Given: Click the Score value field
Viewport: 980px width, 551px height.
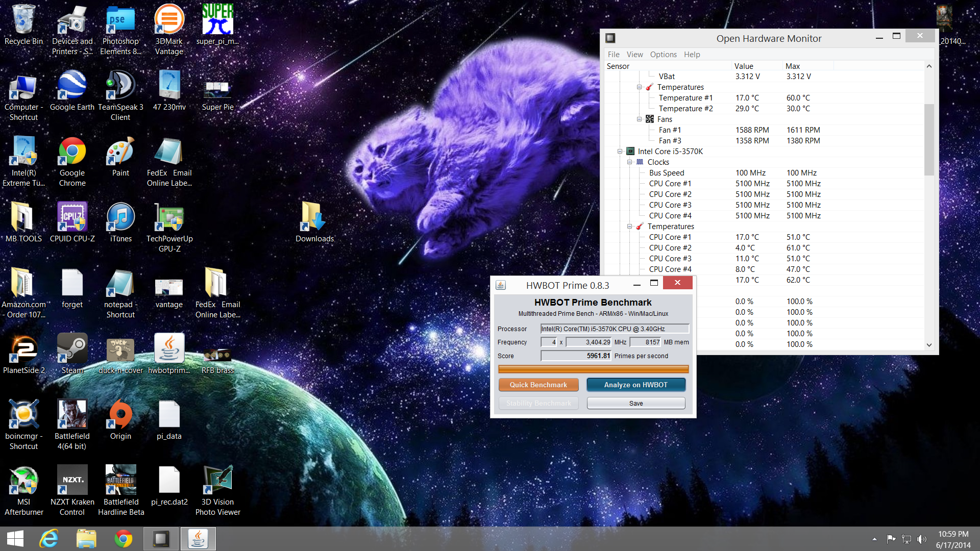Looking at the screenshot, I should pyautogui.click(x=576, y=356).
